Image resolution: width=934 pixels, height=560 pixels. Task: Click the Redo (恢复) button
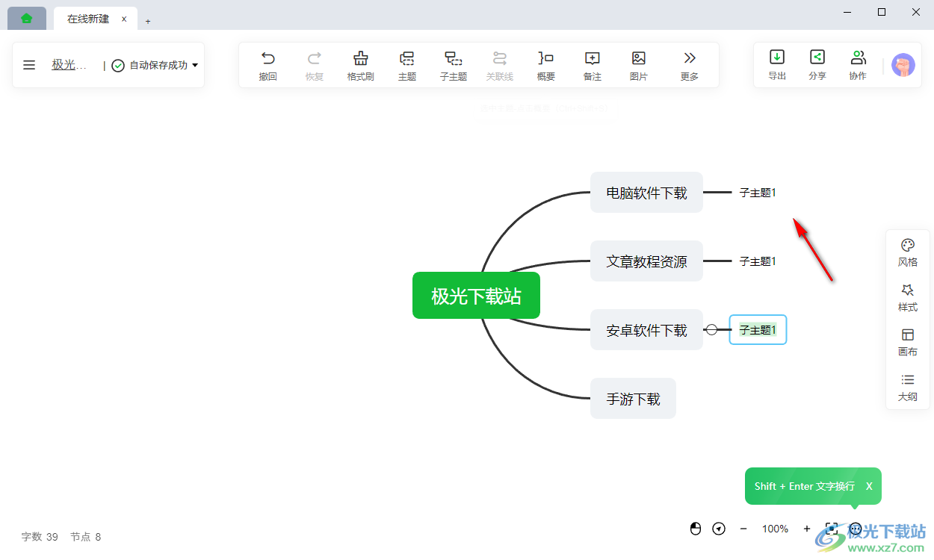[315, 65]
